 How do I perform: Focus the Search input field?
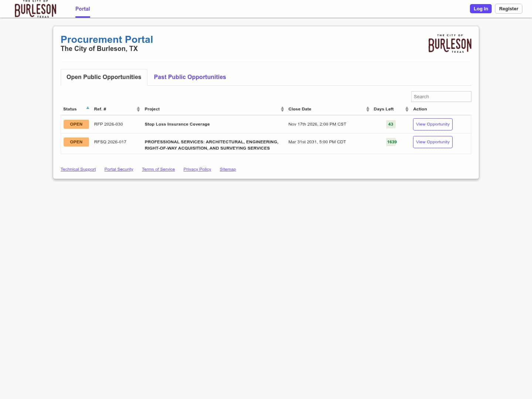[441, 96]
